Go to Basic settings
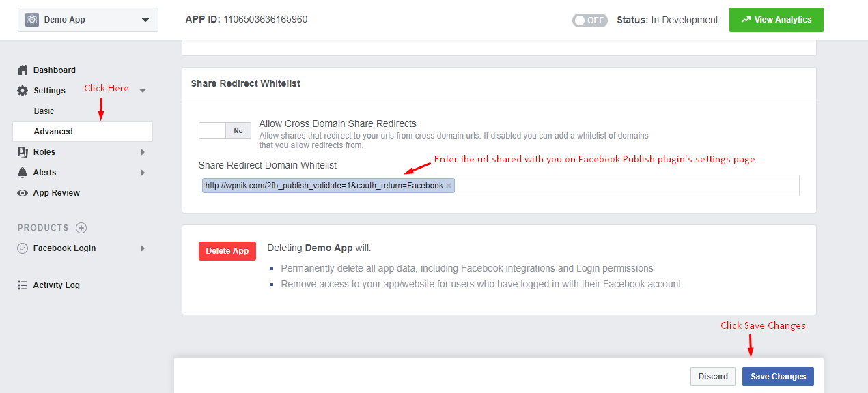Screen dimensions: 868x393 pos(44,111)
